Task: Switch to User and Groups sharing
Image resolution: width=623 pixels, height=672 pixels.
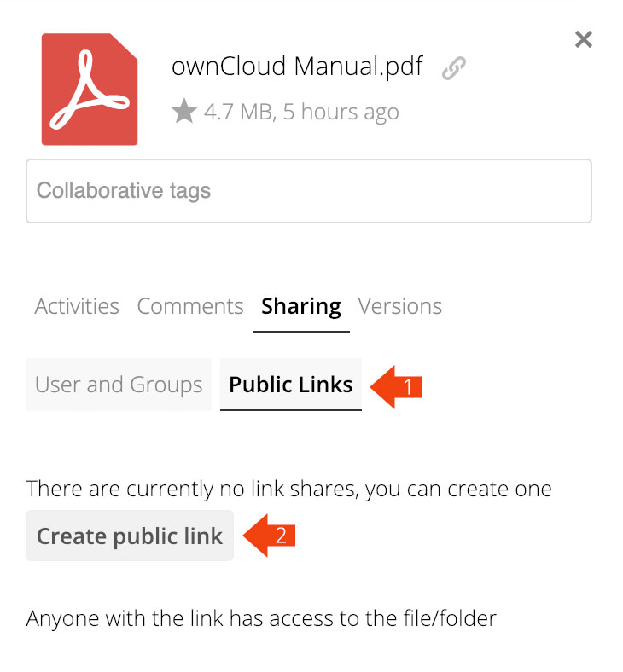Action: click(119, 385)
